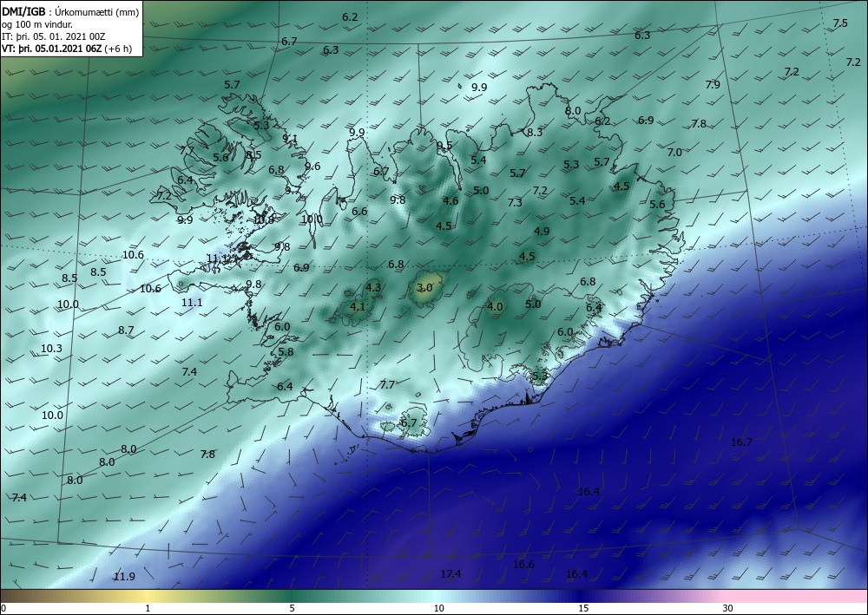Click the 5.8 value on the map
This screenshot has width=868, height=615.
(x=286, y=352)
